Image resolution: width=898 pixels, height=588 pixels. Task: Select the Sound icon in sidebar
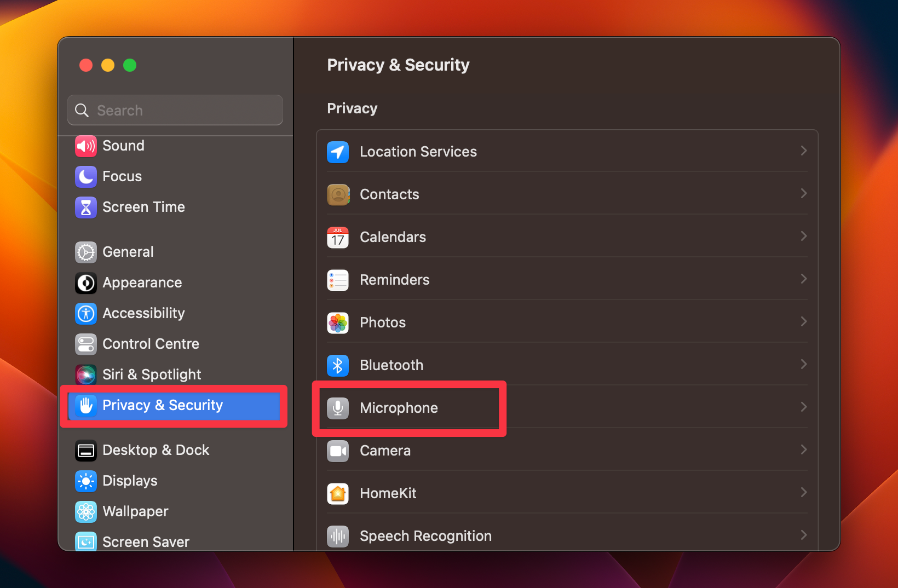coord(86,146)
